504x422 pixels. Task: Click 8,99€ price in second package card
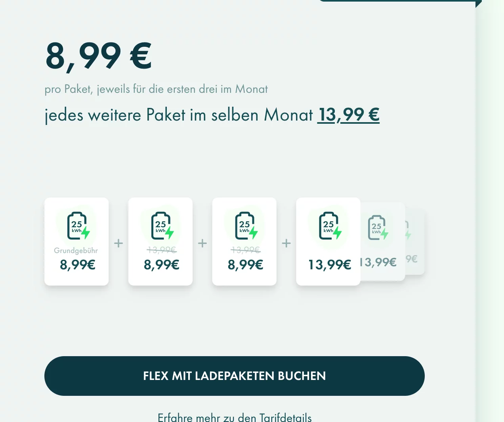161,265
